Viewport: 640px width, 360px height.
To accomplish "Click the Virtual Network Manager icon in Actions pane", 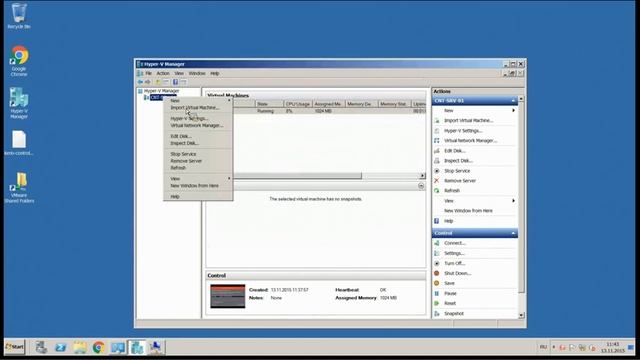I will click(437, 141).
